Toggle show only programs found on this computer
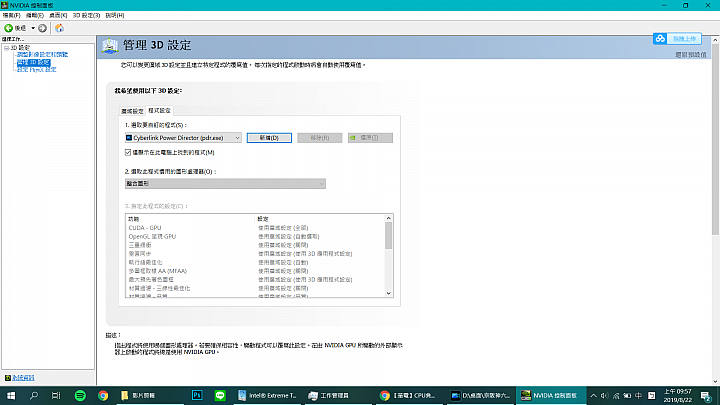 point(128,152)
